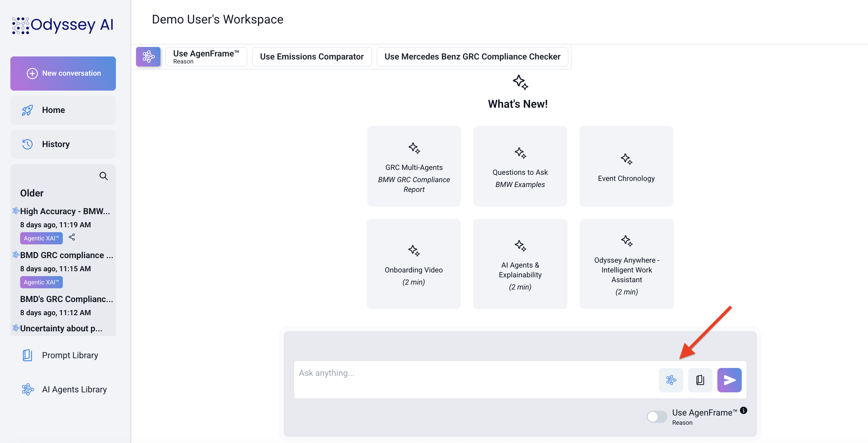Image resolution: width=868 pixels, height=443 pixels.
Task: Click Agentic XAI tag under BMD GRC compliance
Action: 41,282
